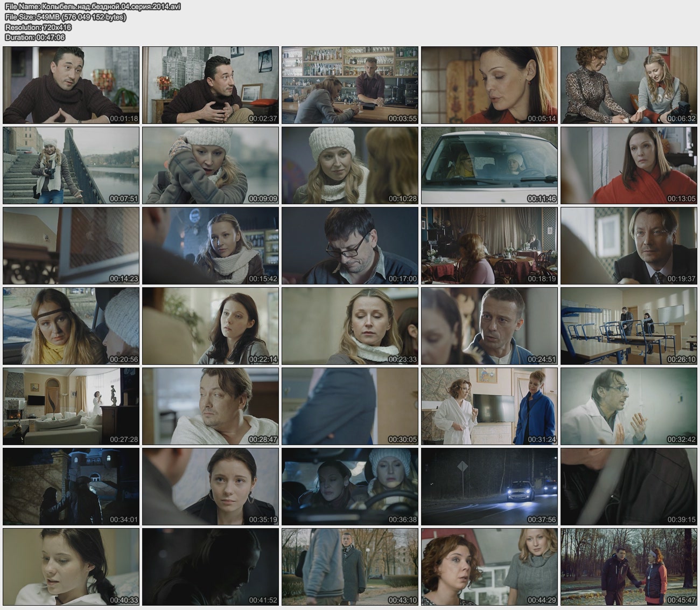Screen dimensions: 700x610
Task: Select the living room frame at 00:27:28
Action: click(x=71, y=406)
